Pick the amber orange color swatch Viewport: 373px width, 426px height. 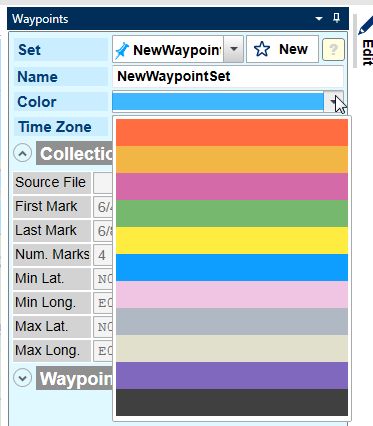coord(232,160)
